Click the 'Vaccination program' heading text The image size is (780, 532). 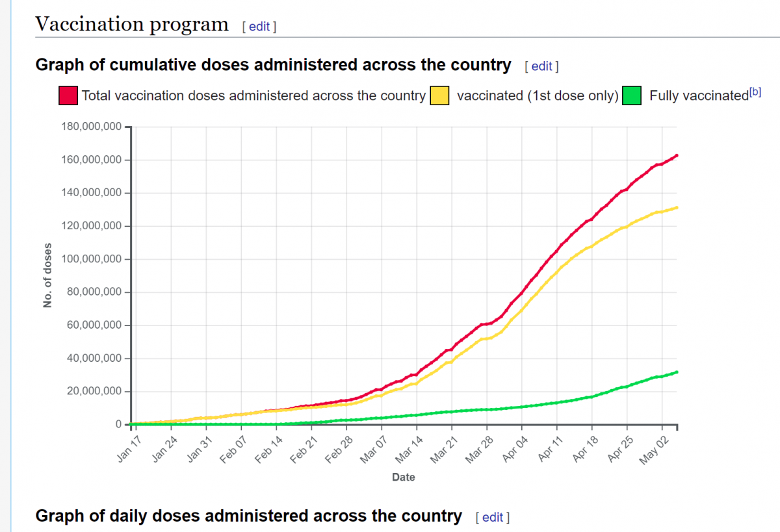pos(132,25)
